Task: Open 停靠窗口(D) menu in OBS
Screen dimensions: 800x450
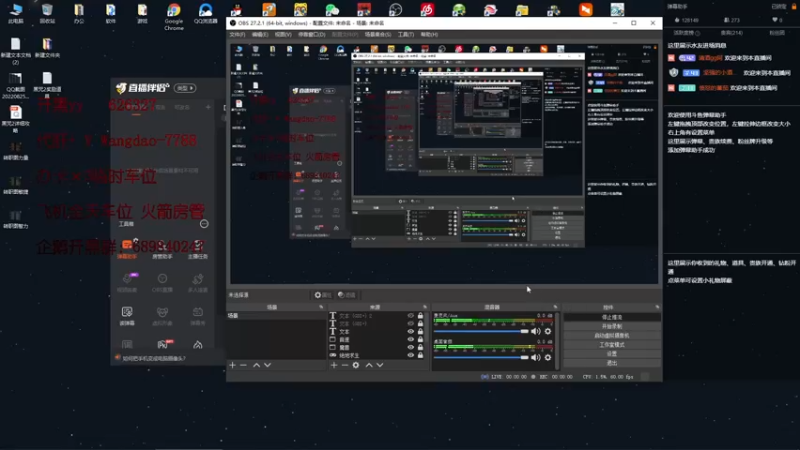Action: click(312, 35)
